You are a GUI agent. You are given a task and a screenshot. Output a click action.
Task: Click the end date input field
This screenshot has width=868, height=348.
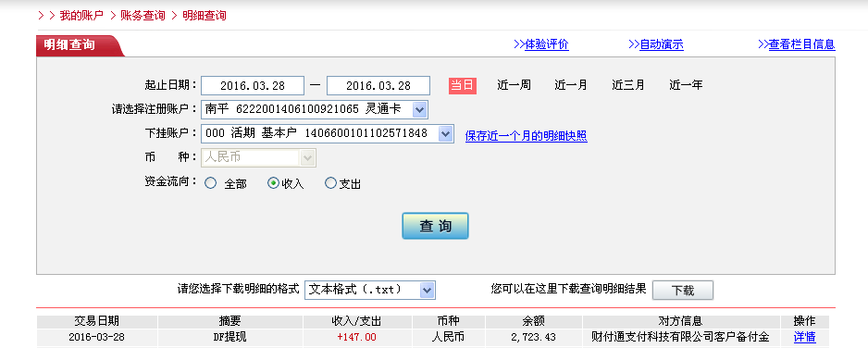[378, 86]
